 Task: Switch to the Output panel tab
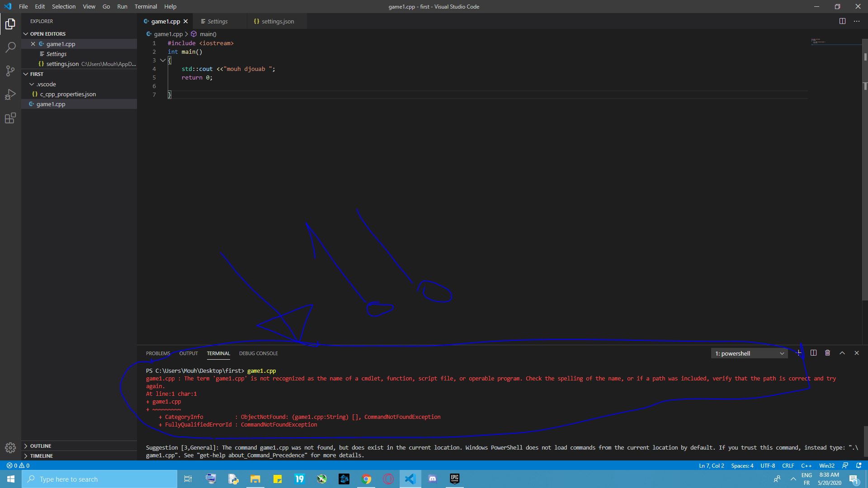point(189,353)
